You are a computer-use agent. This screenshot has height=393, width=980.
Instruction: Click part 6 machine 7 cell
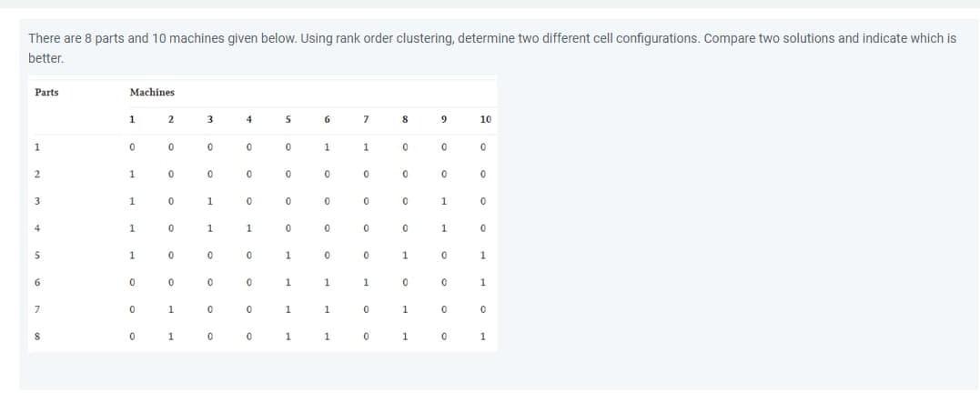click(x=367, y=282)
